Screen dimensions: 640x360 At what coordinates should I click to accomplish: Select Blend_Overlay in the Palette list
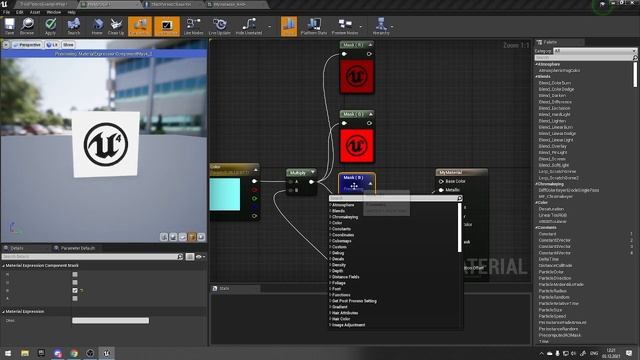tap(552, 146)
